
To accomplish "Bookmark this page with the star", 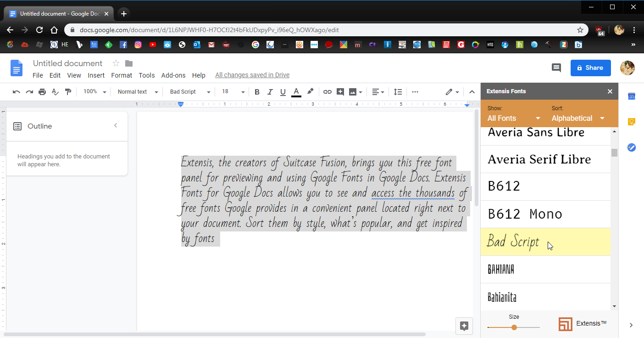I will click(580, 30).
